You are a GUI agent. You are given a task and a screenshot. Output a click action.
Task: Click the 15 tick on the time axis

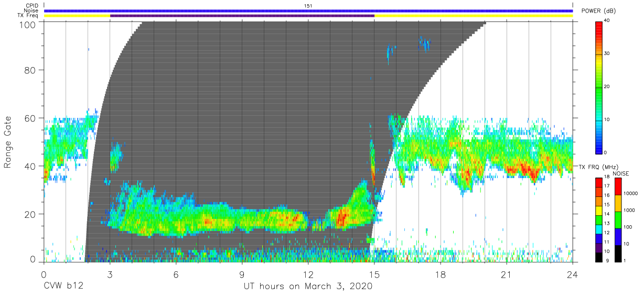374,274
